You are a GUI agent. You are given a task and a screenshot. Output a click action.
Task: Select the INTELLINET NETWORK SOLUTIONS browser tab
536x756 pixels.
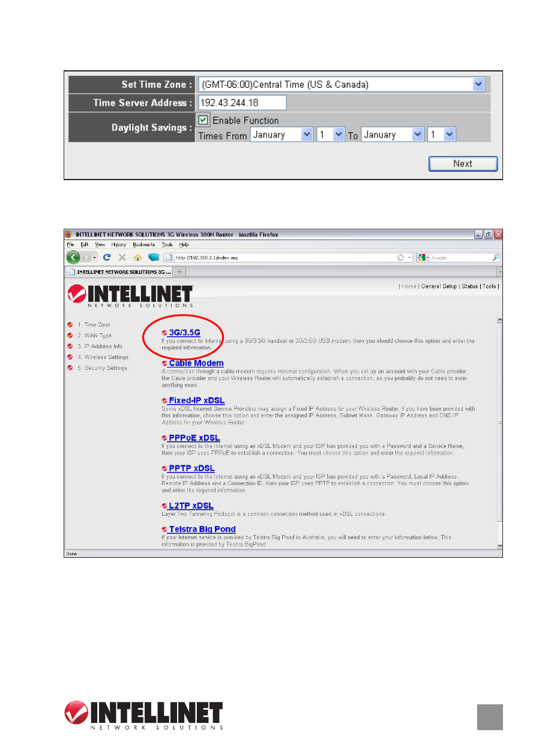(x=119, y=272)
